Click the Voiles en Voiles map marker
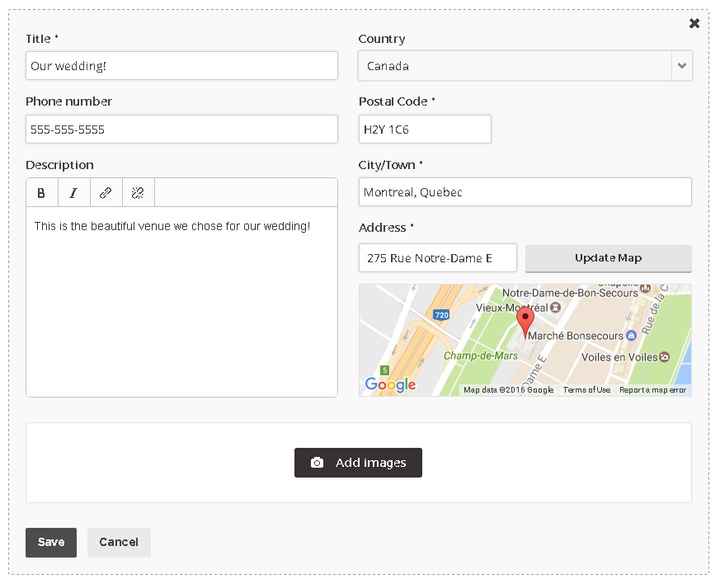Image resolution: width=720 pixels, height=583 pixels. point(664,357)
